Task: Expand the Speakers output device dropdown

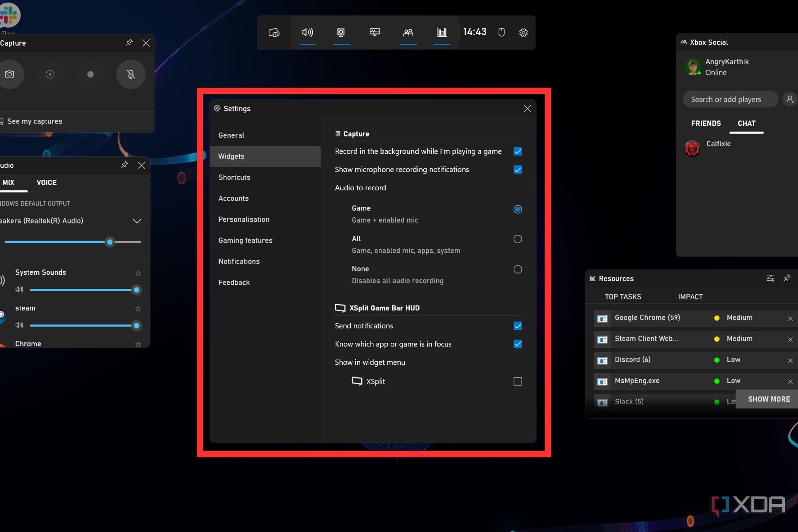Action: [137, 221]
